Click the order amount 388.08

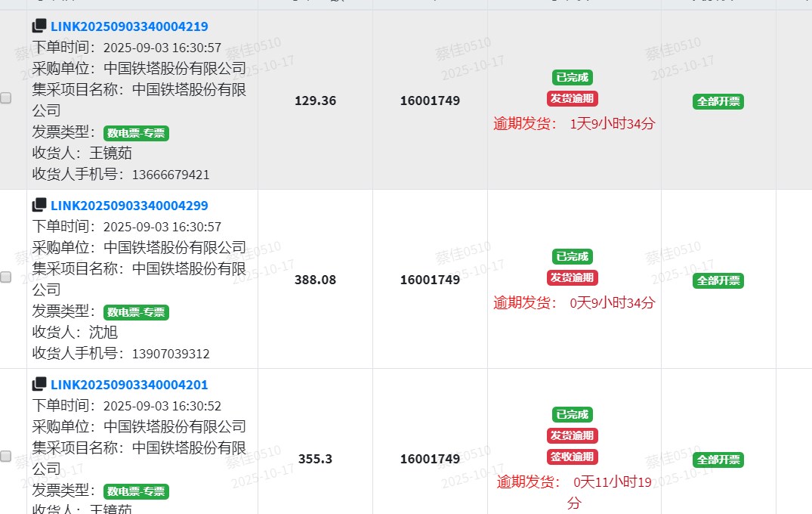pyautogui.click(x=315, y=280)
